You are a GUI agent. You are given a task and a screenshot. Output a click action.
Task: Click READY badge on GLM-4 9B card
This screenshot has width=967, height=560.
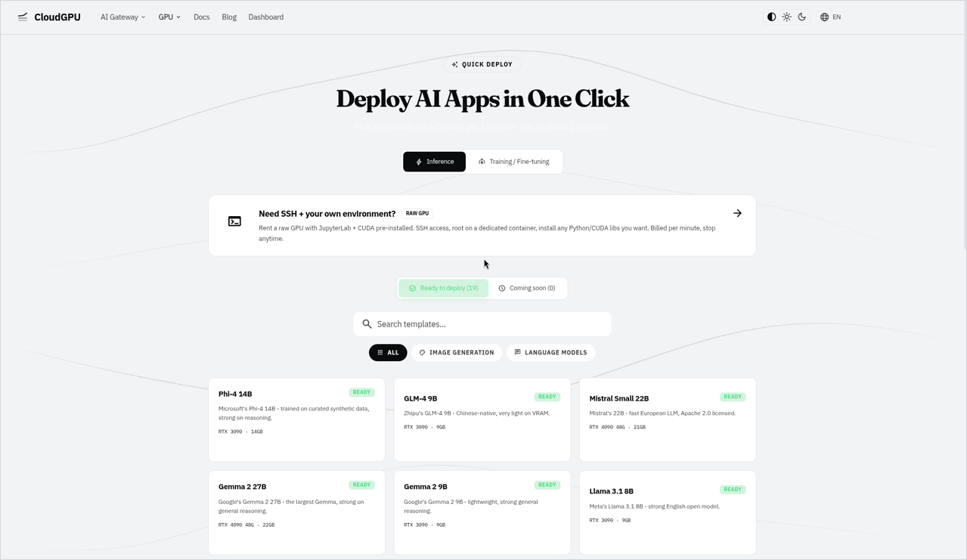coord(547,397)
